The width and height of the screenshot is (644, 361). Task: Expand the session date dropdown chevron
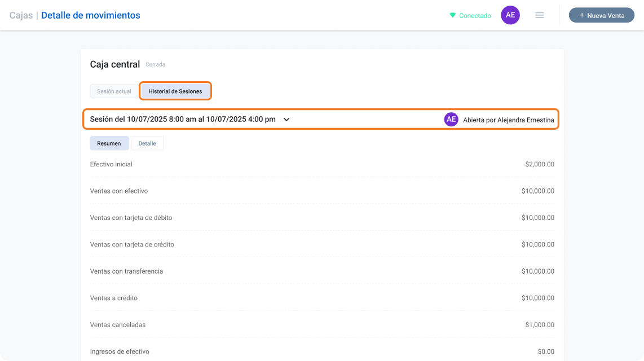tap(286, 120)
